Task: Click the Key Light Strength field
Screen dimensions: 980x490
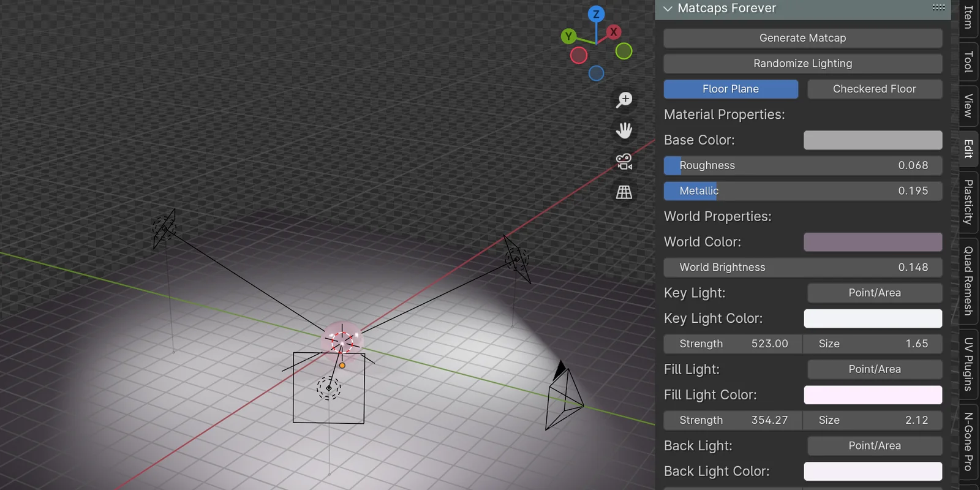Action: [733, 344]
